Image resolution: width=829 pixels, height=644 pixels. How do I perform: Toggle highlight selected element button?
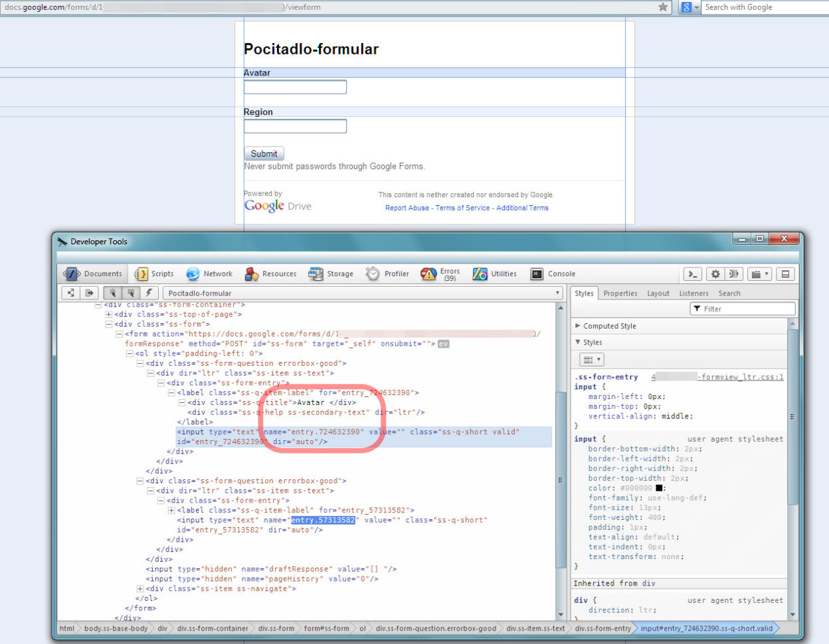131,293
